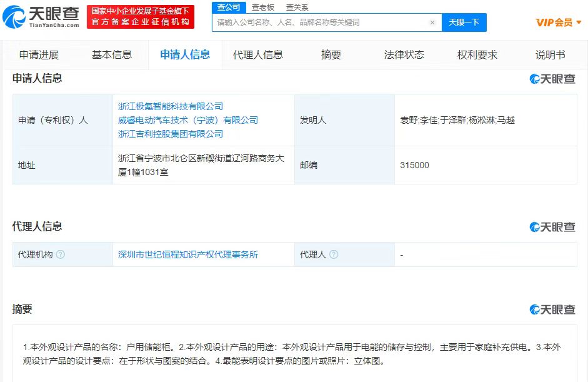The width and height of the screenshot is (588, 382).
Task: Go to the 权利要求 tab
Action: [477, 55]
